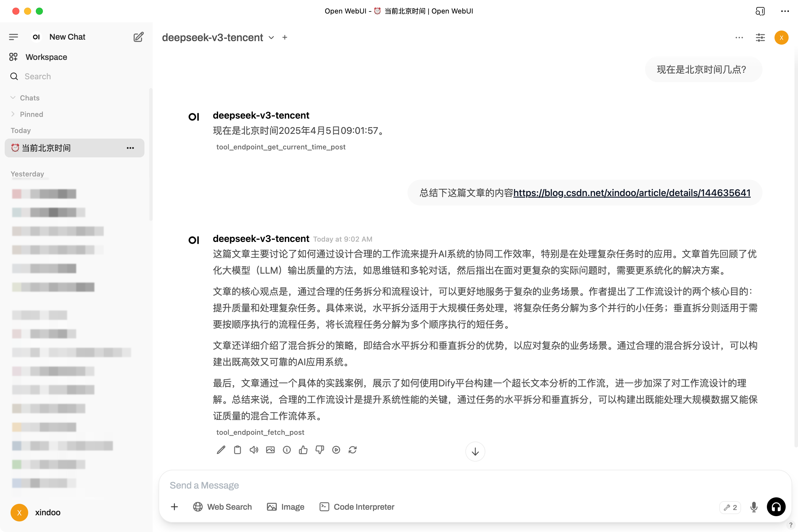The width and height of the screenshot is (798, 532).
Task: Open options menu for 当前北京时间 chat
Action: [130, 148]
